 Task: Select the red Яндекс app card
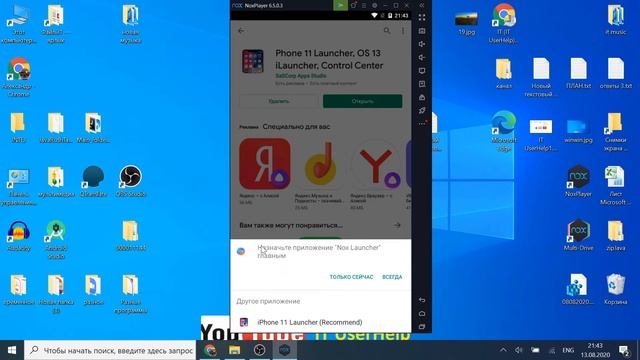pos(264,163)
